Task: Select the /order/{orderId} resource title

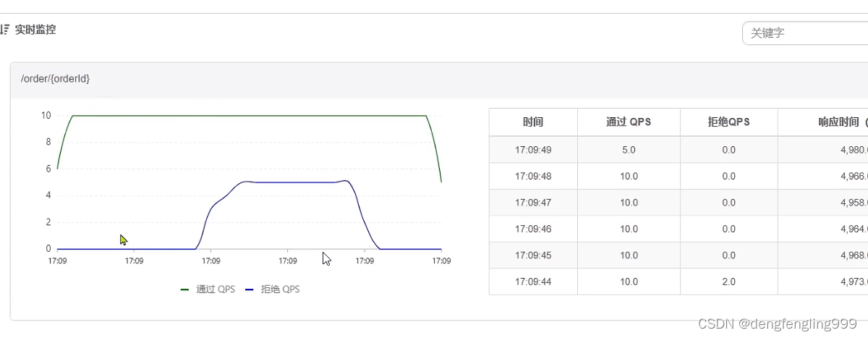Action: click(56, 78)
